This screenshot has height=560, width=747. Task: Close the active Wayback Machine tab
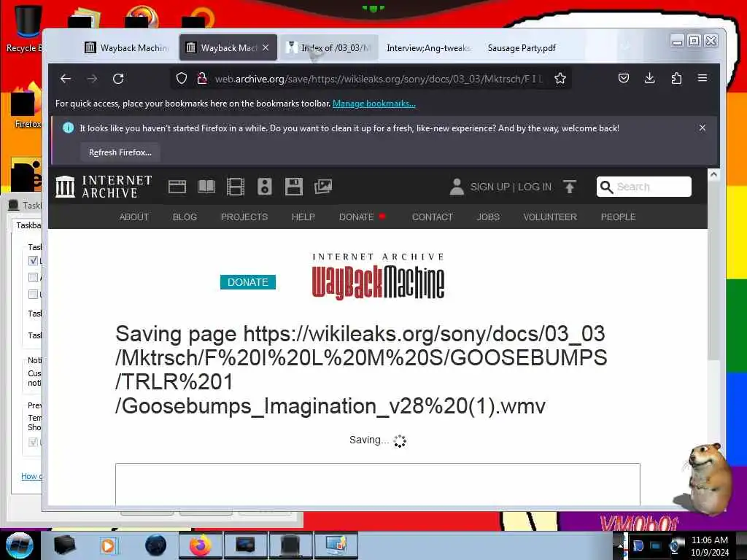point(266,47)
